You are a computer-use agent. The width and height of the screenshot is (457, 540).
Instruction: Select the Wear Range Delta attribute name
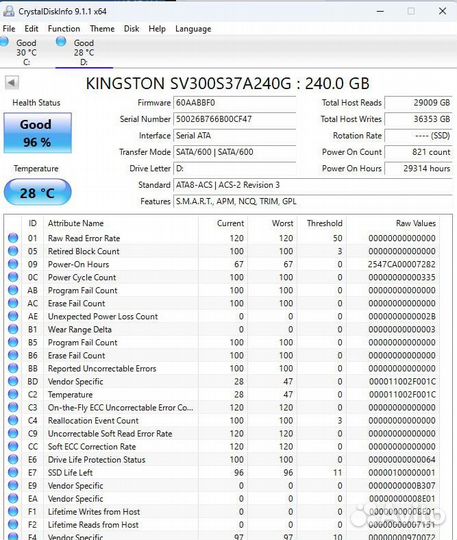[x=80, y=329]
